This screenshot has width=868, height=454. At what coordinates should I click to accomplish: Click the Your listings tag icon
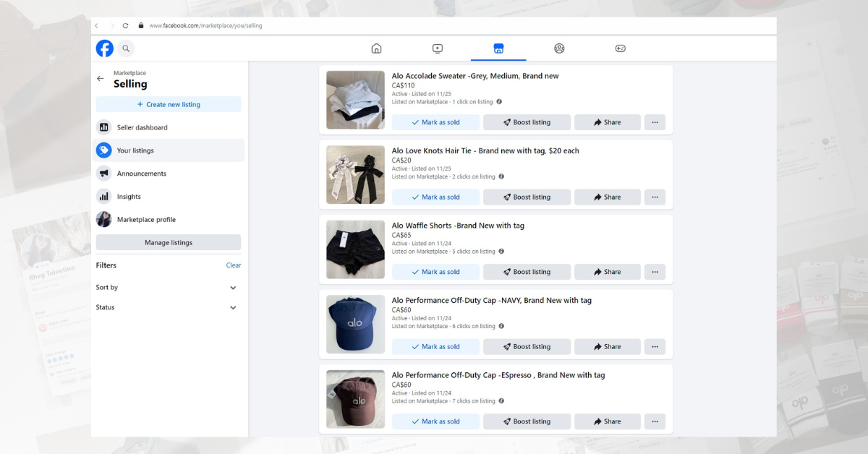tap(104, 150)
